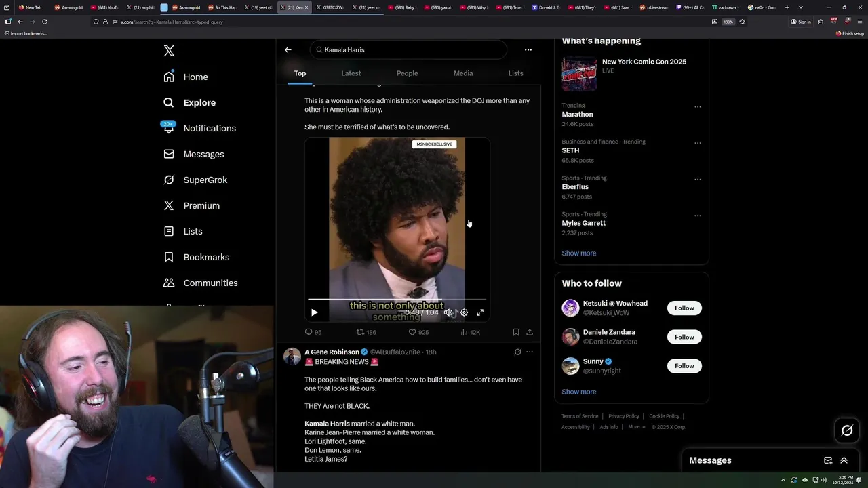Switch to the 'So This Hap' browser tab
This screenshot has height=488, width=868.
pos(221,7)
